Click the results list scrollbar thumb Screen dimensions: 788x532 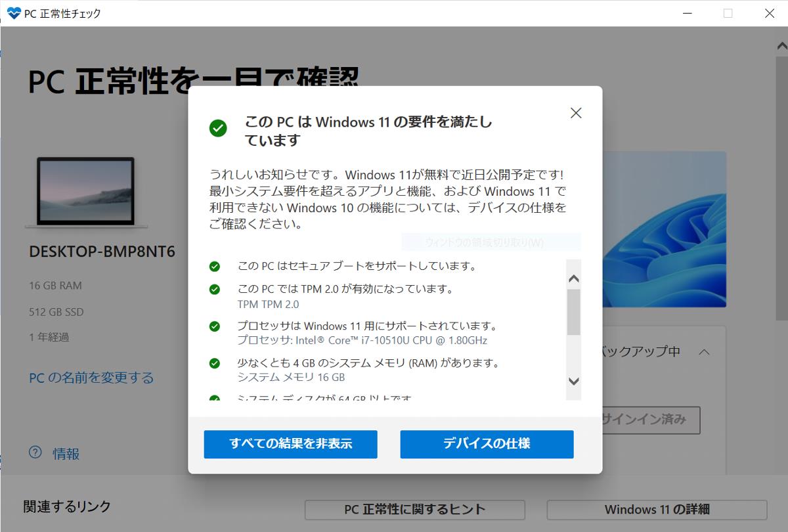[573, 312]
